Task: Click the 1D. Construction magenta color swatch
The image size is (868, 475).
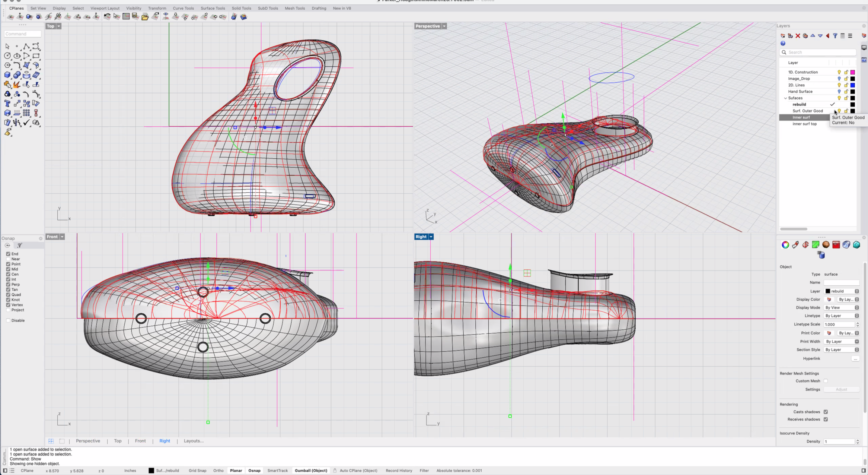Action: click(853, 72)
